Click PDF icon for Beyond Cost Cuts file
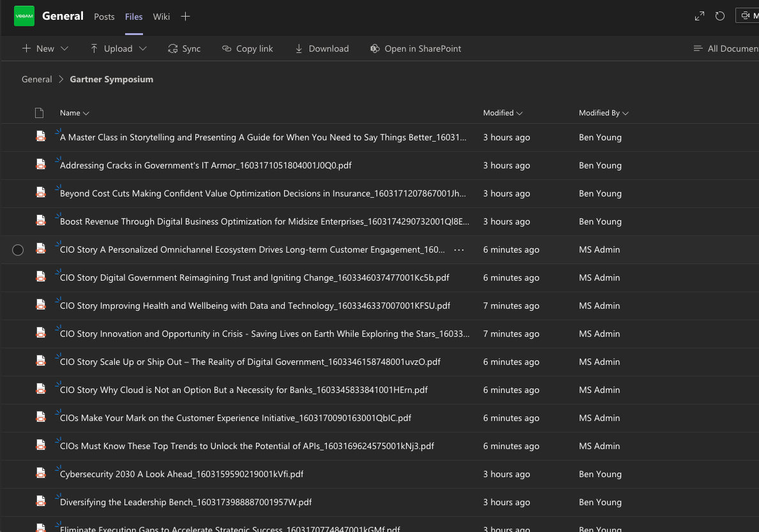759x532 pixels. click(x=41, y=193)
